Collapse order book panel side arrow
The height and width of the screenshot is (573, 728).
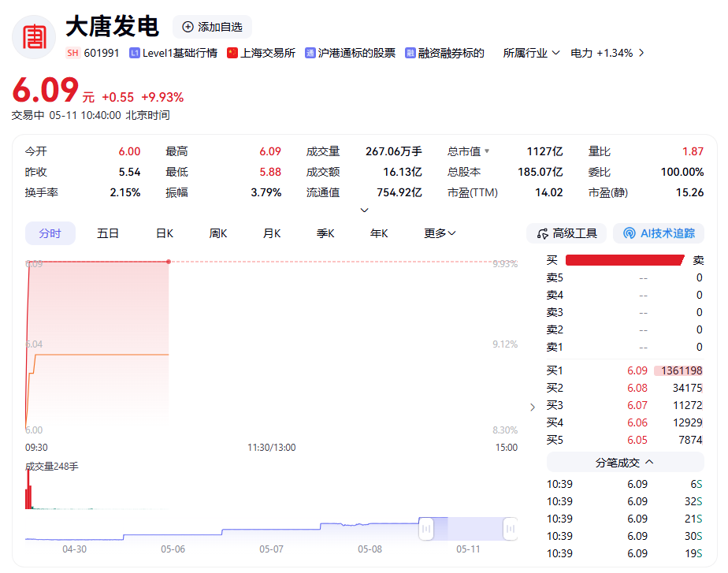coord(533,407)
